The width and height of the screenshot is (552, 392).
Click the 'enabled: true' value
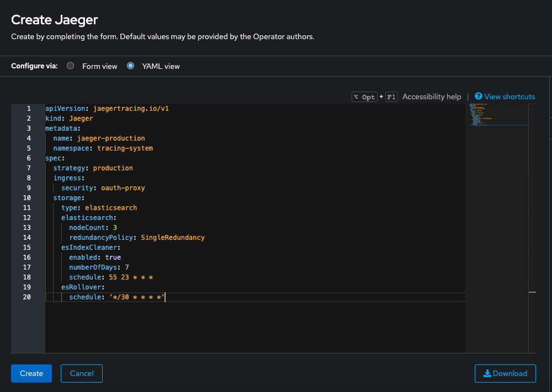[113, 257]
